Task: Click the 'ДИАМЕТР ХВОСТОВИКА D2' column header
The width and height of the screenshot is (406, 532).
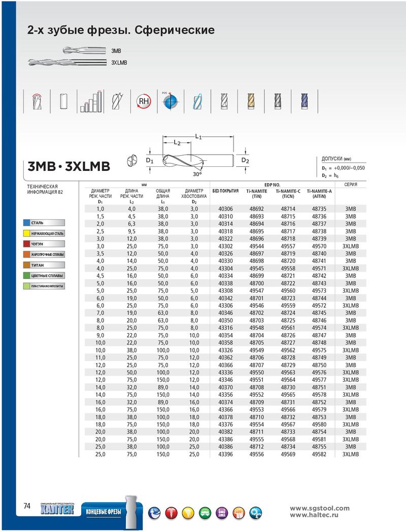Action: coord(194,196)
